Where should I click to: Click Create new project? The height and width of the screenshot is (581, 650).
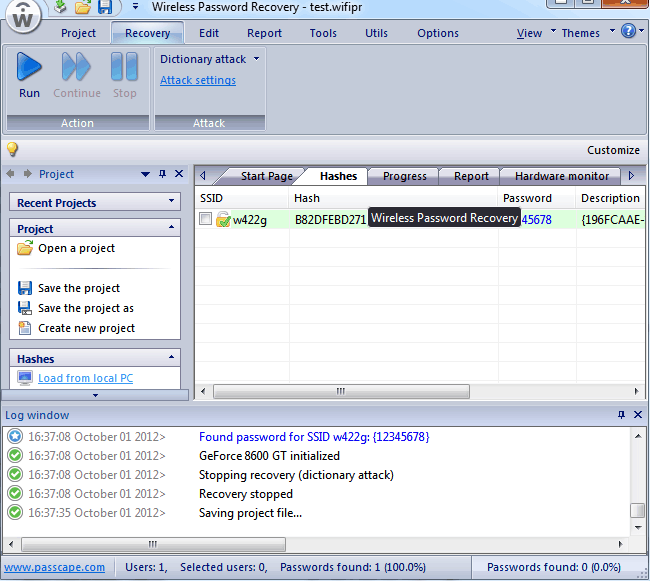(86, 328)
